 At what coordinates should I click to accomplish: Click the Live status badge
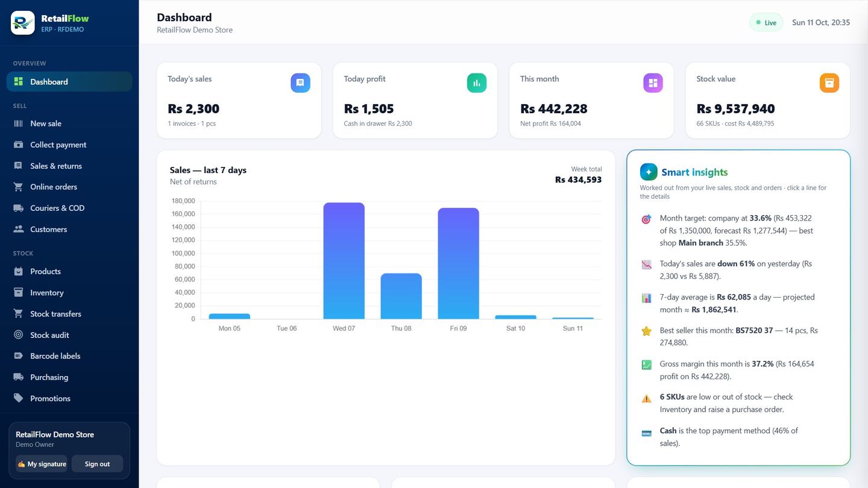click(x=766, y=23)
